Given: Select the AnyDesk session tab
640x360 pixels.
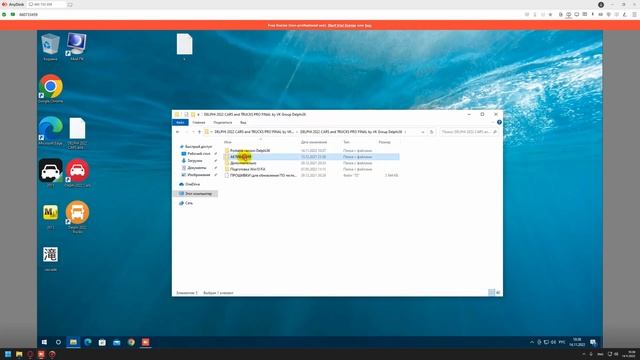Looking at the screenshot, I should click(x=46, y=4).
